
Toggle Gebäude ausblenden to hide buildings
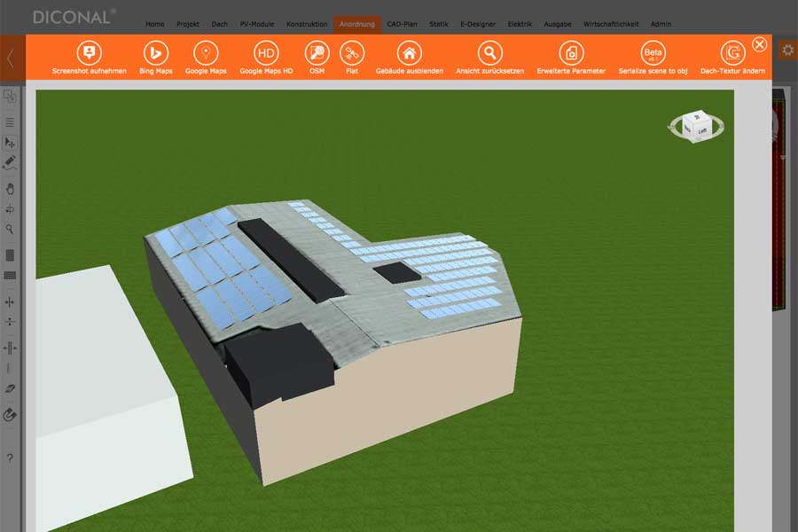click(409, 52)
